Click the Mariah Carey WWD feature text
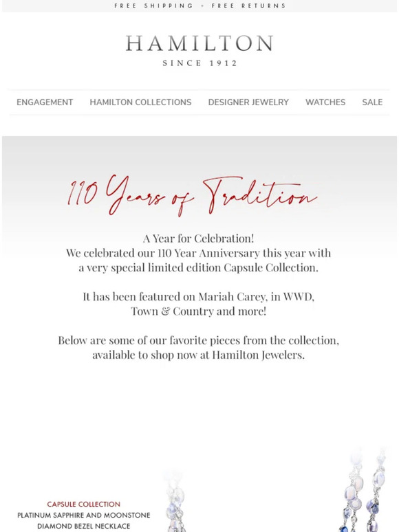The height and width of the screenshot is (532, 399). tap(199, 296)
